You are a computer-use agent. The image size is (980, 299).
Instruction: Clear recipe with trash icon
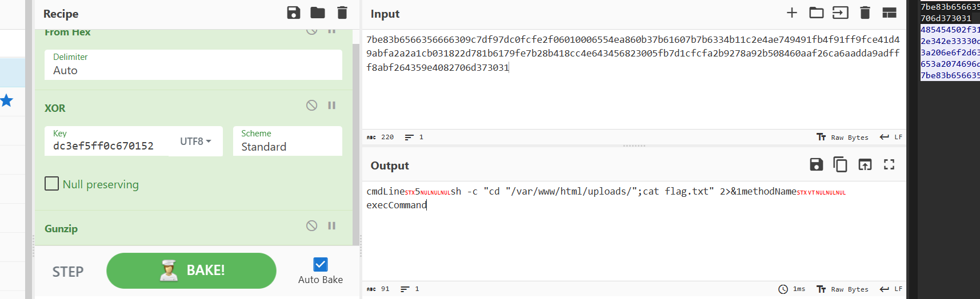342,13
